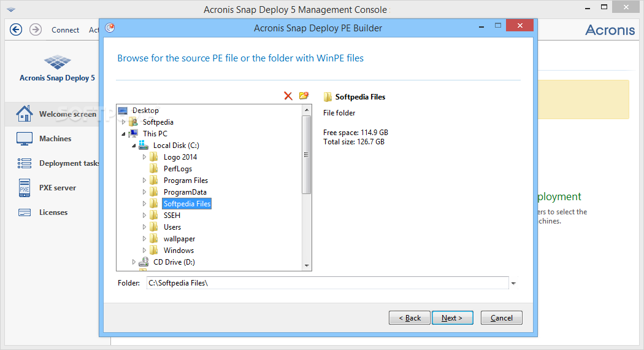Click the PXE server icon in sidebar
Image resolution: width=644 pixels, height=350 pixels.
[x=25, y=188]
